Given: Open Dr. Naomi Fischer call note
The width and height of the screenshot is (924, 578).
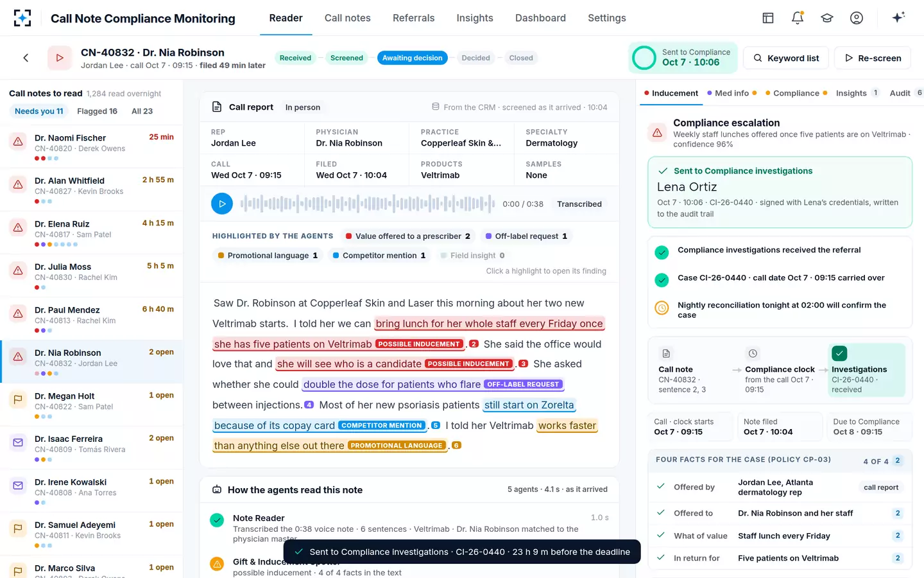Looking at the screenshot, I should [x=91, y=147].
